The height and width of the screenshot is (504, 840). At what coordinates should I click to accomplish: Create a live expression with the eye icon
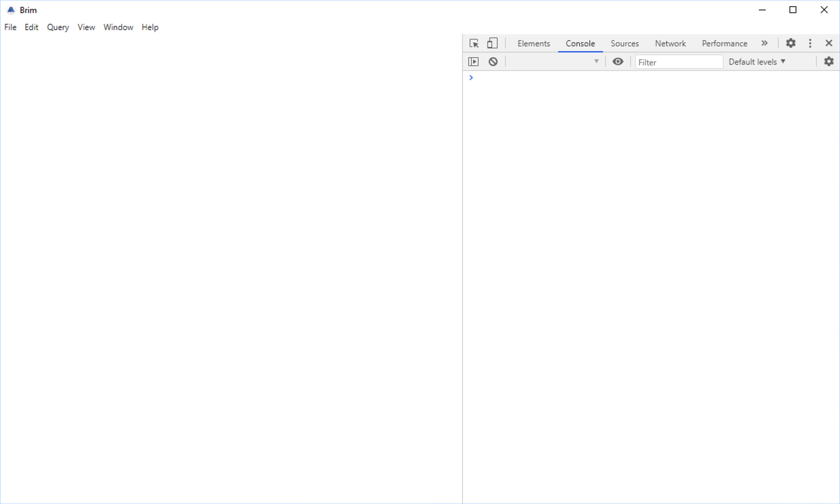click(x=618, y=61)
